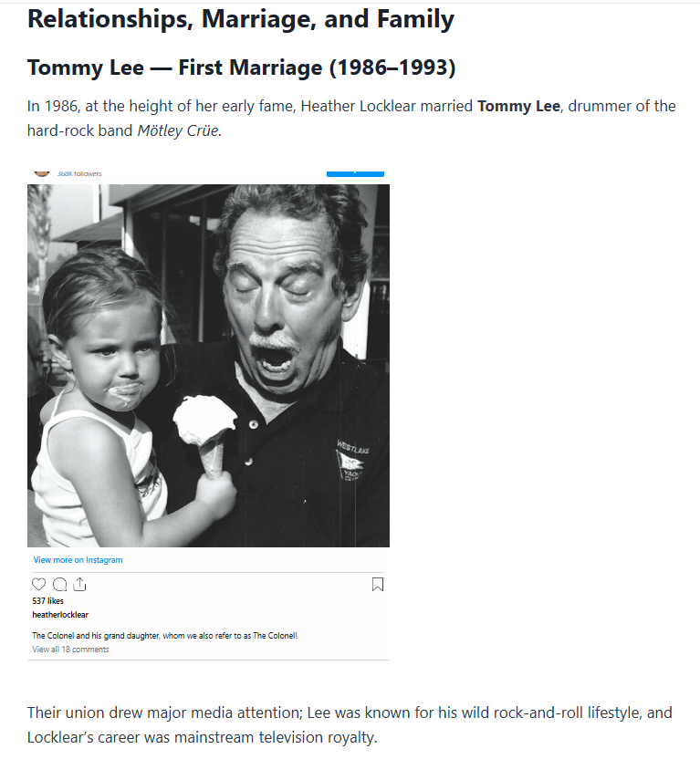Open the comment bubble icon on the post
The height and width of the screenshot is (780, 700).
tap(59, 585)
